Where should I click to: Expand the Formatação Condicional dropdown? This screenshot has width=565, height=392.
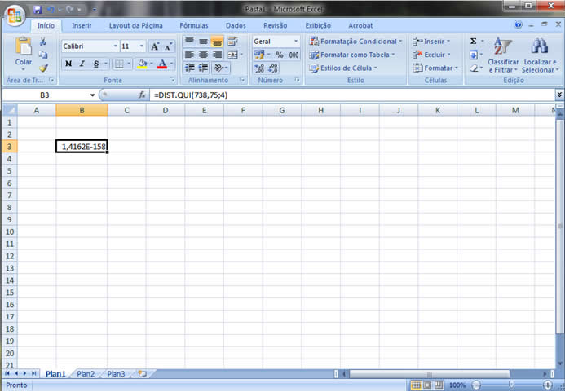(x=399, y=41)
